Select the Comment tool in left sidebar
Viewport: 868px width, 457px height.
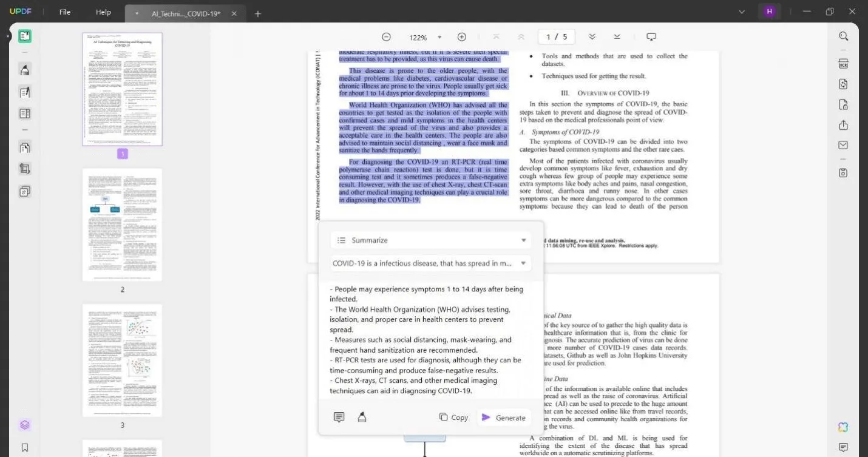[x=25, y=70]
